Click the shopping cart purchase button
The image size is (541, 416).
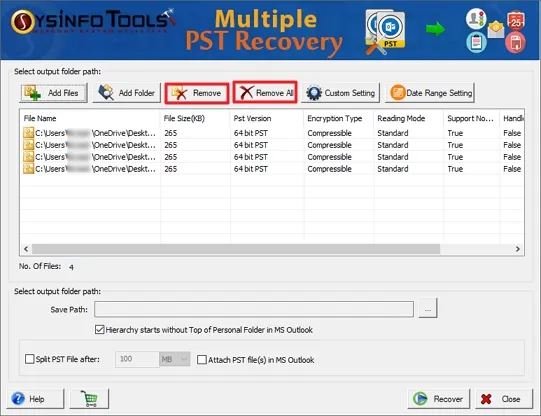coord(89,399)
